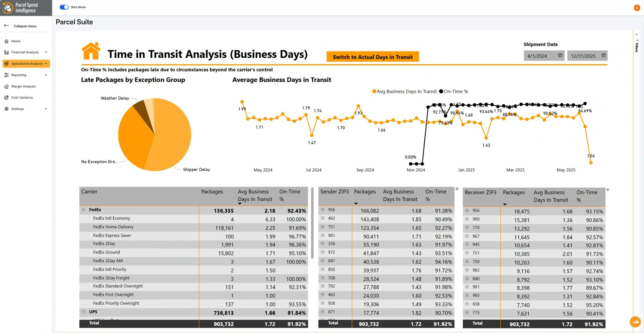Expand the Reporting menu chevron
The image size is (644, 333).
46,75
